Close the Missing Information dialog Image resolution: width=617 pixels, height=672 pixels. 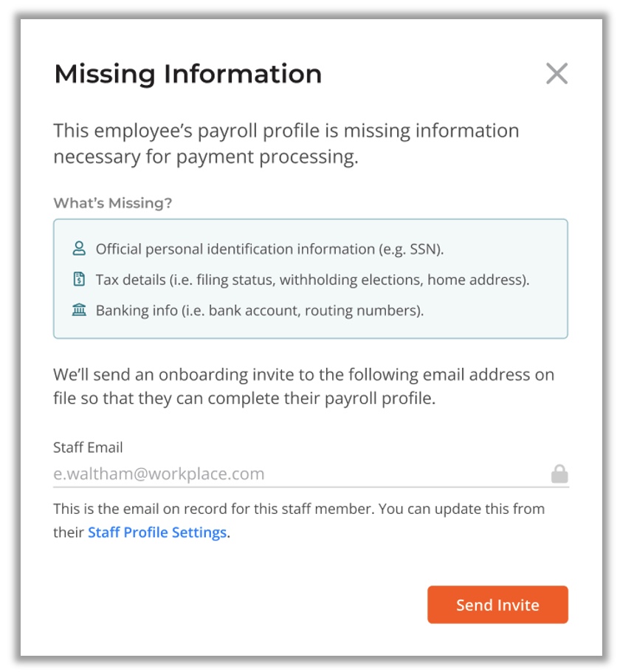pos(556,73)
